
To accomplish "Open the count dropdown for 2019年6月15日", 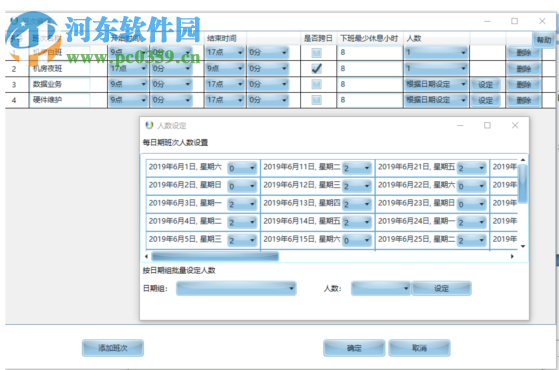I will [x=357, y=240].
